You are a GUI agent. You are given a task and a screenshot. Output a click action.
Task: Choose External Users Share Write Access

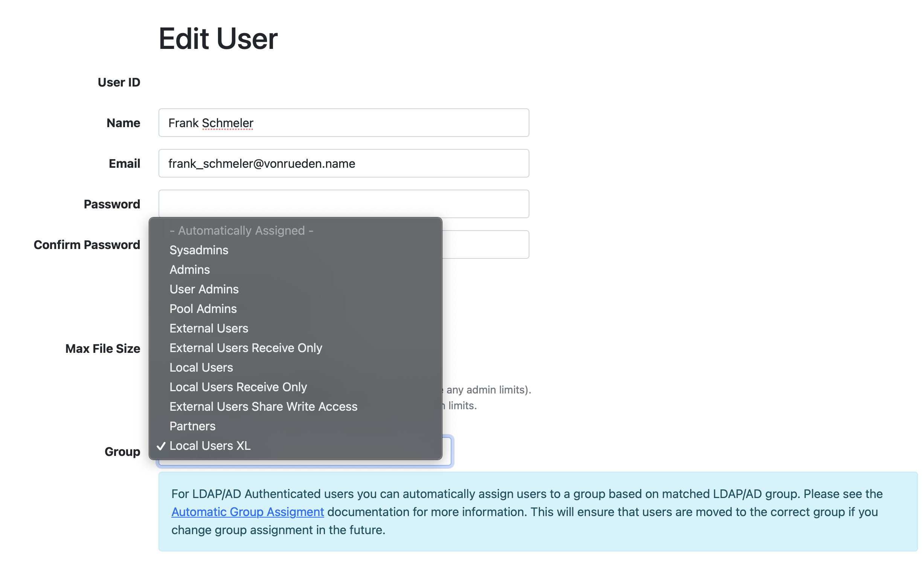coord(264,406)
